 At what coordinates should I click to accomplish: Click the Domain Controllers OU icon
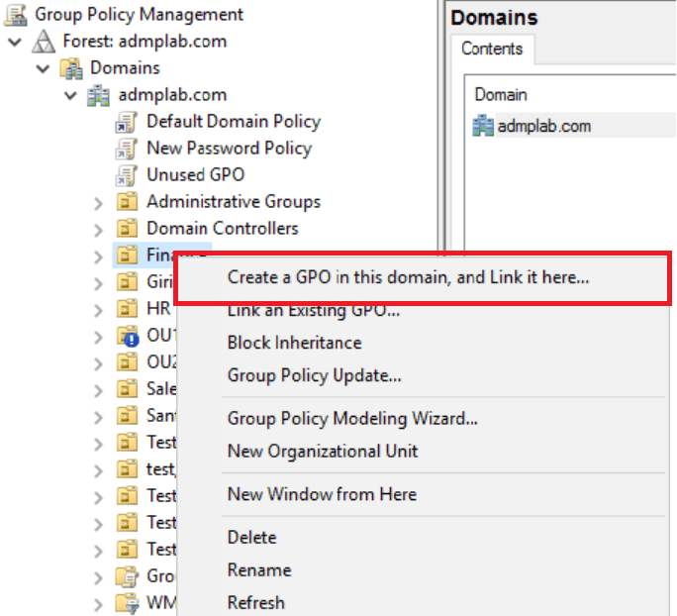coord(127,229)
